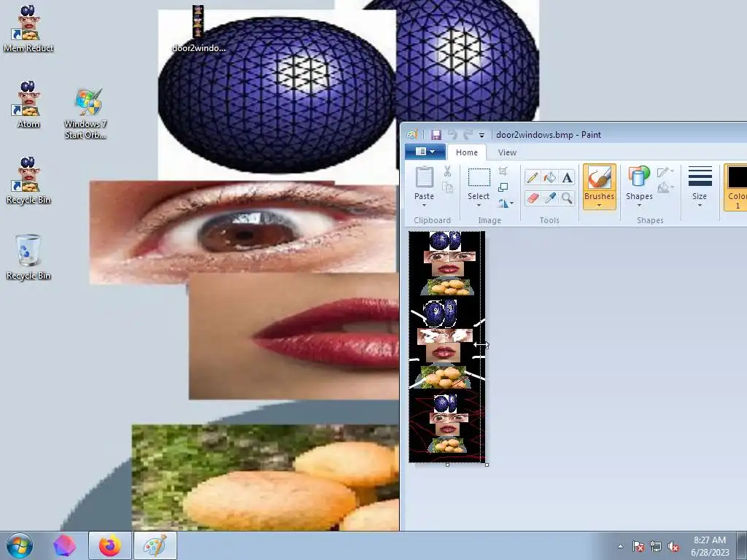
Task: Click the Firefox taskbar icon
Action: coord(110,545)
